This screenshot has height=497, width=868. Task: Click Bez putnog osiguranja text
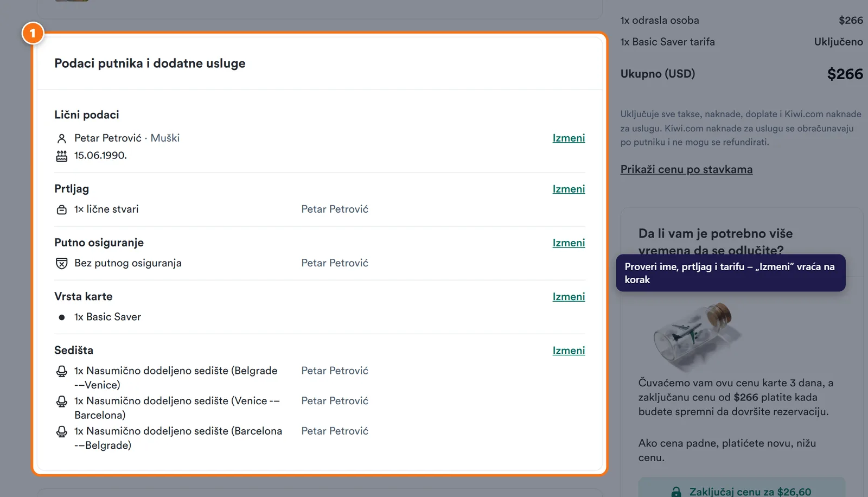click(128, 263)
